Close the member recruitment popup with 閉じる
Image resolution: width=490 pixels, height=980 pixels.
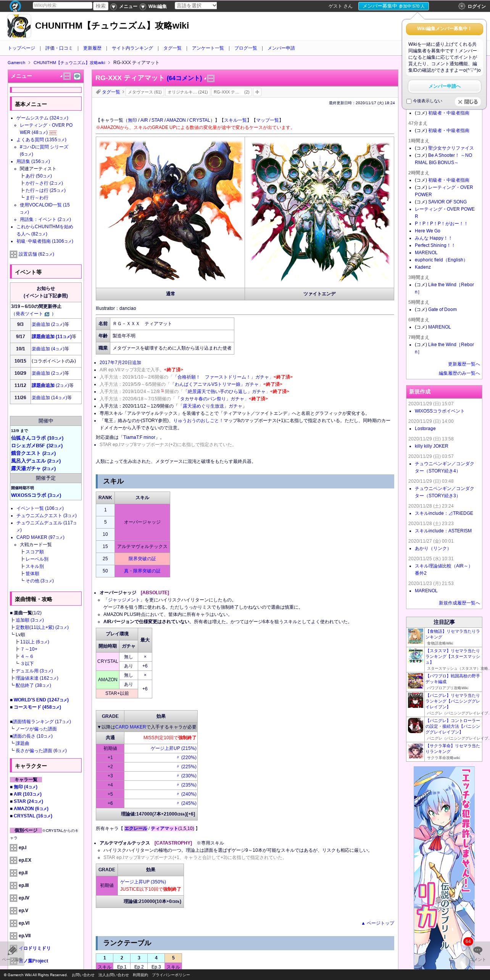[468, 102]
